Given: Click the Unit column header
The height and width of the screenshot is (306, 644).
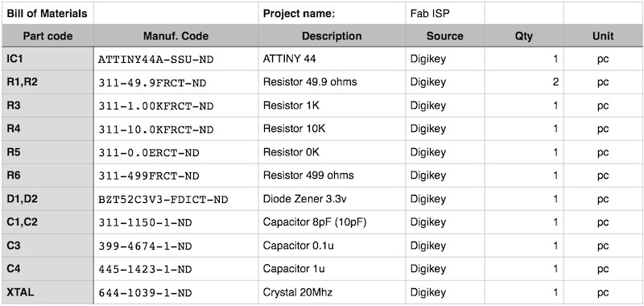Looking at the screenshot, I should (x=602, y=35).
